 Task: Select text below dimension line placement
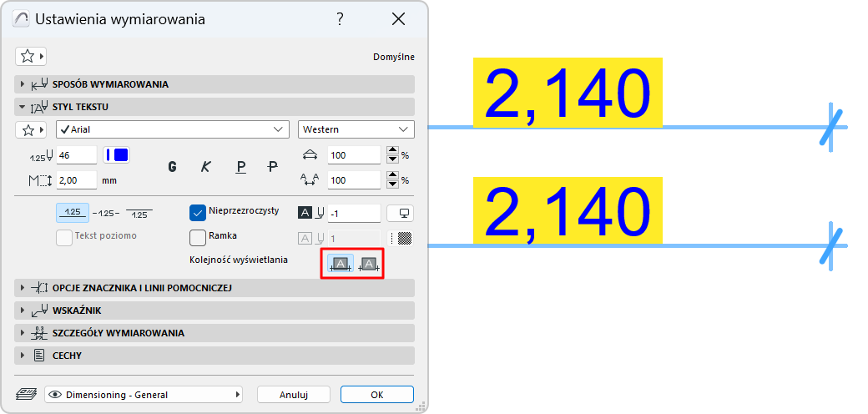click(139, 213)
